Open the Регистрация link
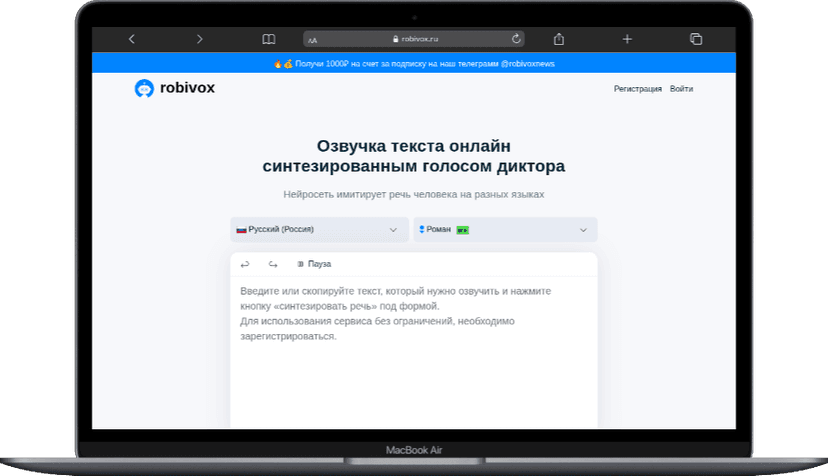 [637, 89]
